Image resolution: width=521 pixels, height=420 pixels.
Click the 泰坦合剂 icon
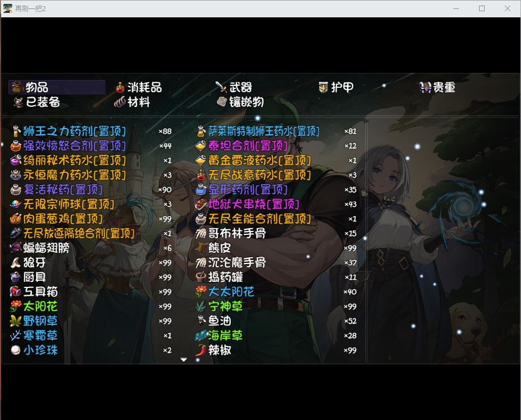click(201, 145)
